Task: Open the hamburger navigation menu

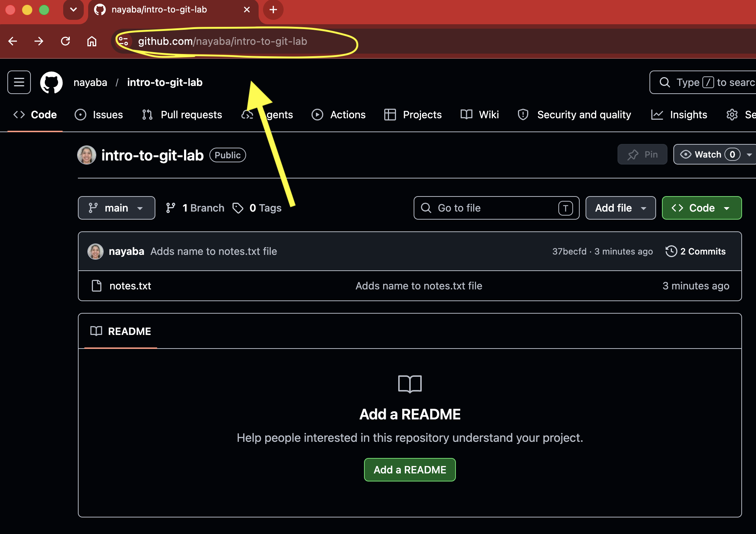Action: pyautogui.click(x=19, y=82)
